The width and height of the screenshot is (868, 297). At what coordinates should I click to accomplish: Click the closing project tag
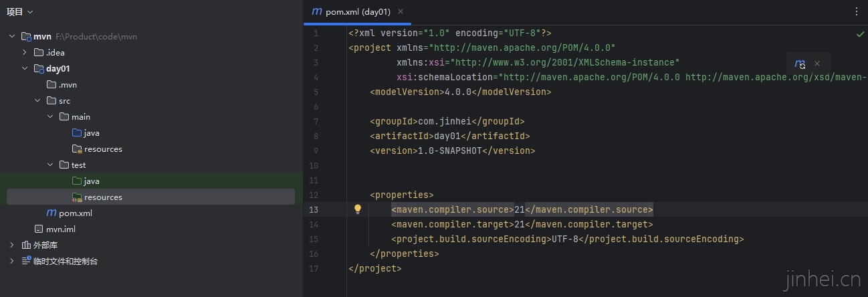tap(375, 268)
